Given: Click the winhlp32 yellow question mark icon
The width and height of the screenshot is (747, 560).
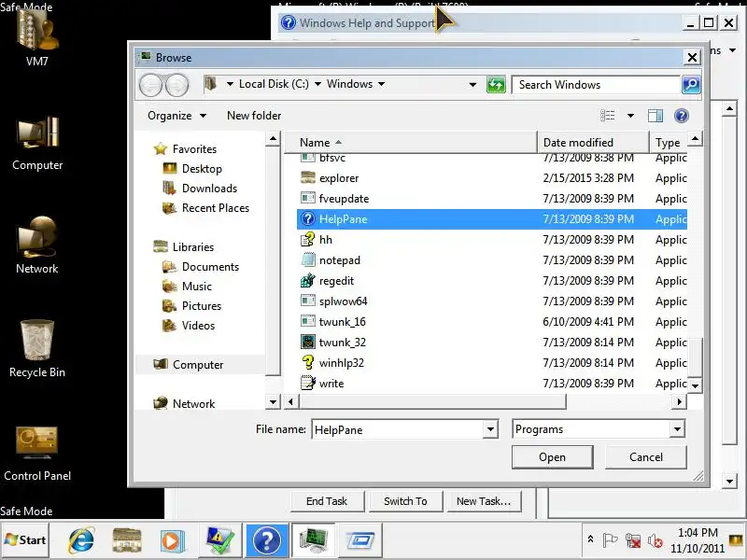Looking at the screenshot, I should (308, 362).
